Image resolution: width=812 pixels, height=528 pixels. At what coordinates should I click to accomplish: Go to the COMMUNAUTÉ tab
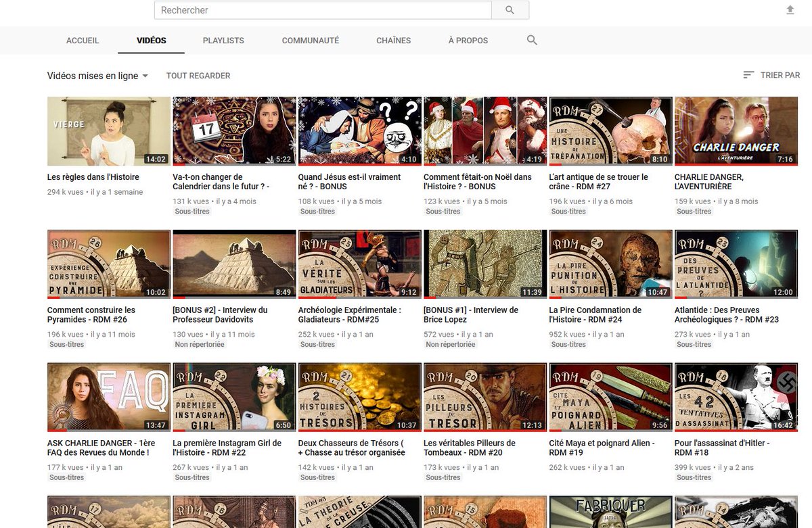(x=311, y=41)
